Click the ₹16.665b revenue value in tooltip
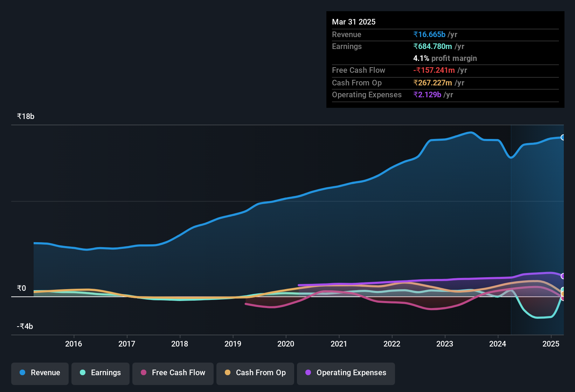 pos(429,34)
